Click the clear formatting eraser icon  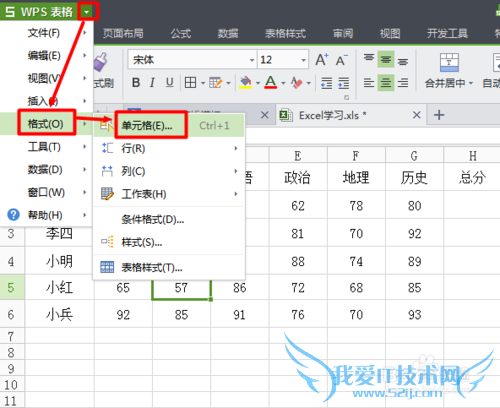(296, 82)
